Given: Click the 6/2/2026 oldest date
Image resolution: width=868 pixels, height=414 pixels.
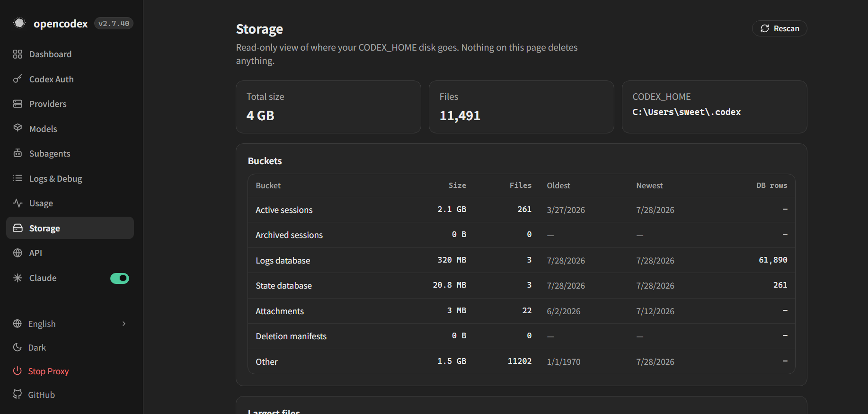Looking at the screenshot, I should 564,311.
